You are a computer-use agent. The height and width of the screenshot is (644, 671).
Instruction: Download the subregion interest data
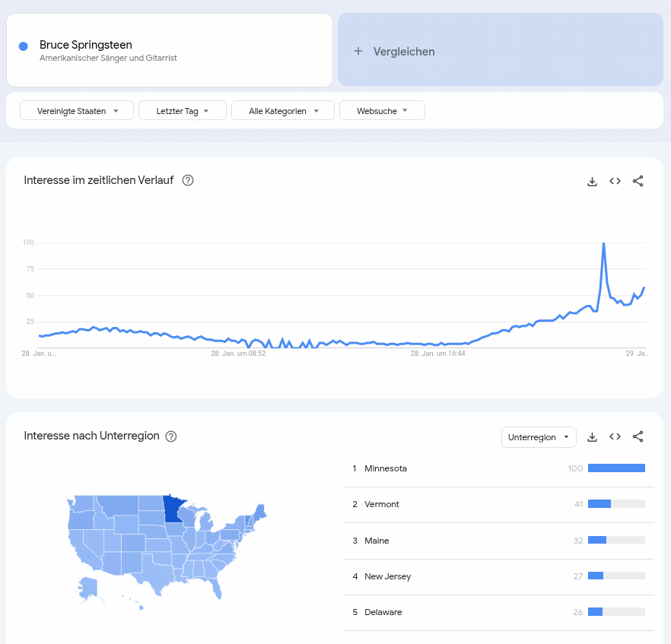(592, 437)
